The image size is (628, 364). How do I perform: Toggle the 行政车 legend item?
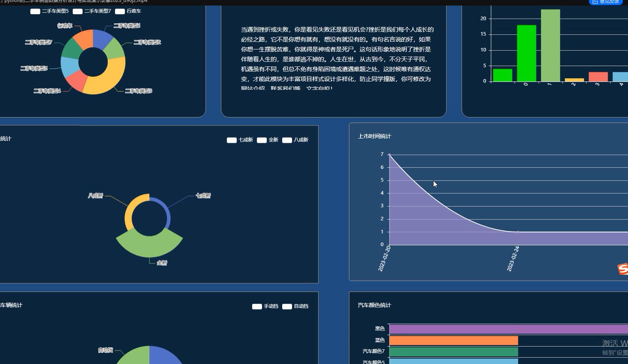pyautogui.click(x=128, y=11)
